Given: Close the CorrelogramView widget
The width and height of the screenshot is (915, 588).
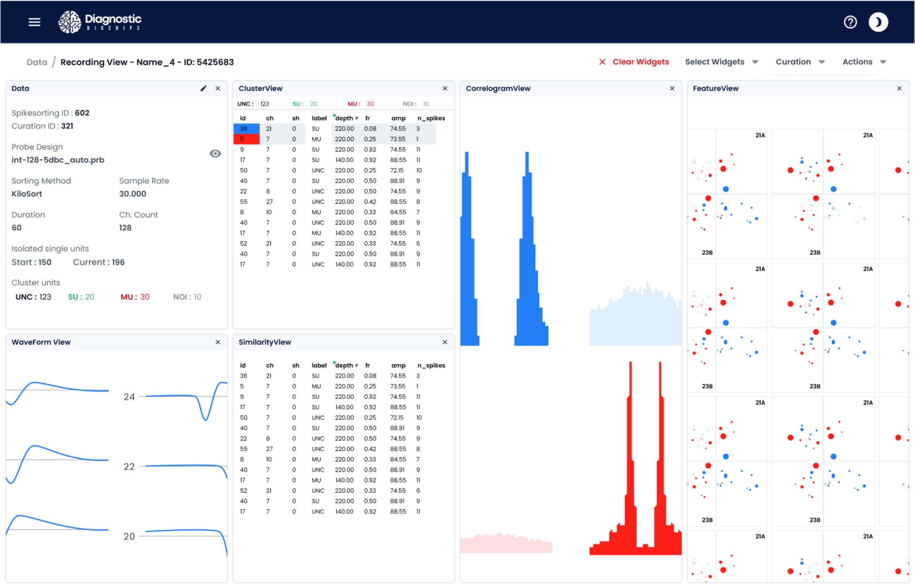Looking at the screenshot, I should tap(672, 88).
